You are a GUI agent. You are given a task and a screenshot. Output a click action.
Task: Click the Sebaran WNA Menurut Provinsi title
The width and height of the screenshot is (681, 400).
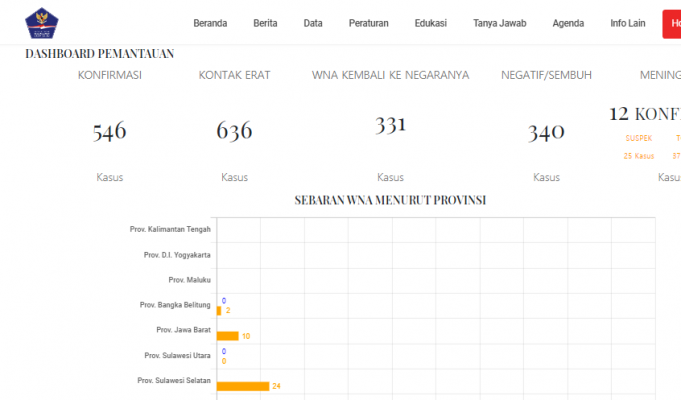(390, 200)
